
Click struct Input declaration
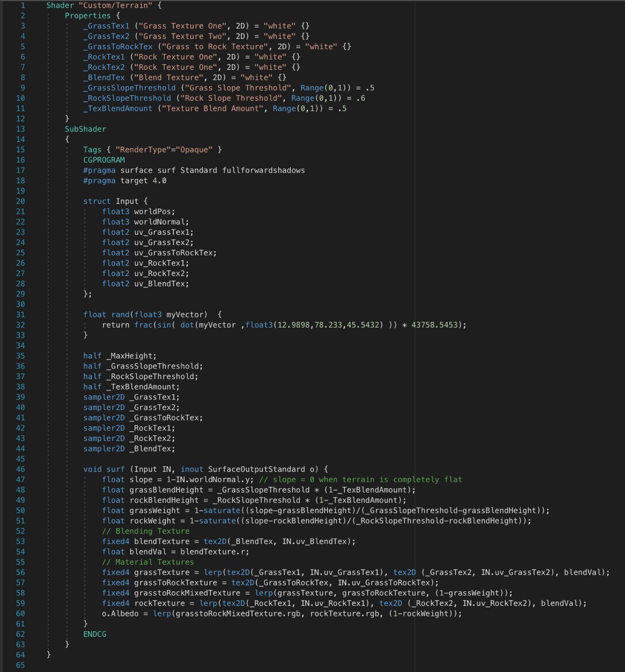[x=115, y=201]
